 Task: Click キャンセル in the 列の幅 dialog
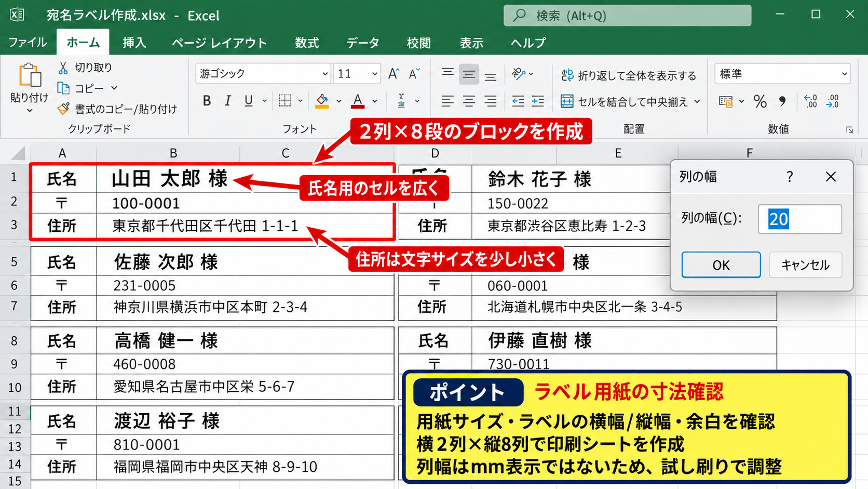pos(805,265)
